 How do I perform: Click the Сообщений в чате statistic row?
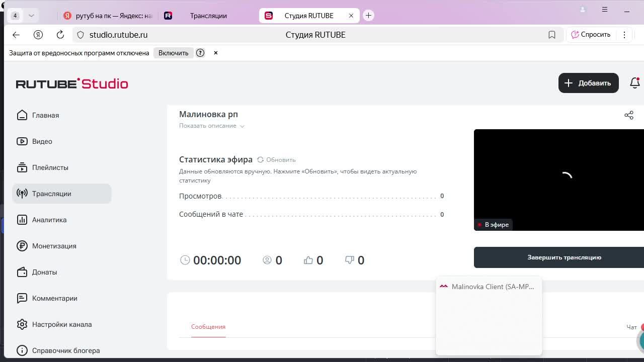(x=311, y=214)
